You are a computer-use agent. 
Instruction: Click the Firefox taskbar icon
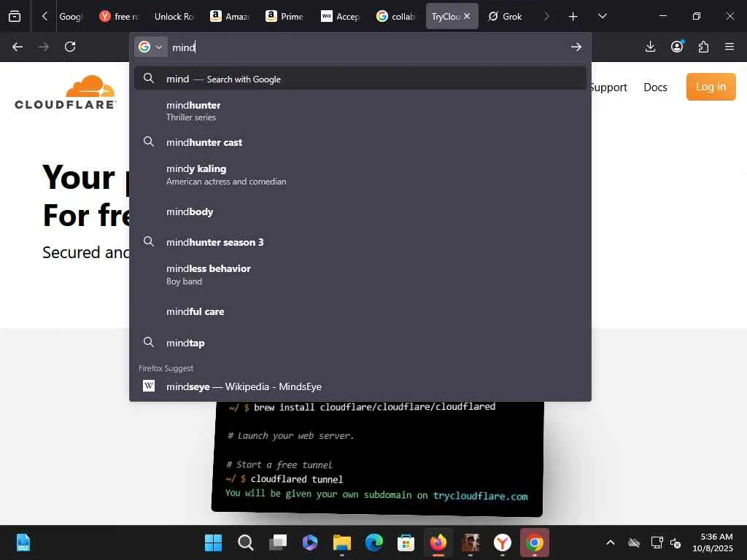438,542
